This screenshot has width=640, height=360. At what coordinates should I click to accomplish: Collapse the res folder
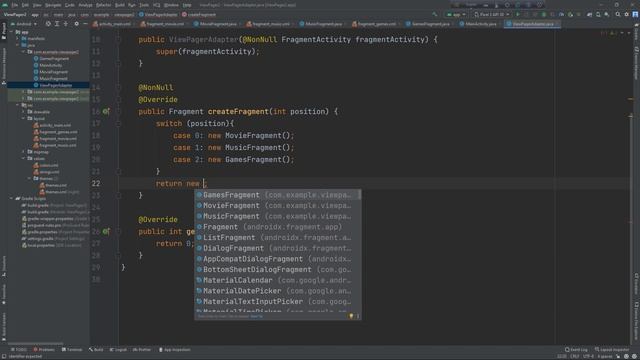point(18,105)
